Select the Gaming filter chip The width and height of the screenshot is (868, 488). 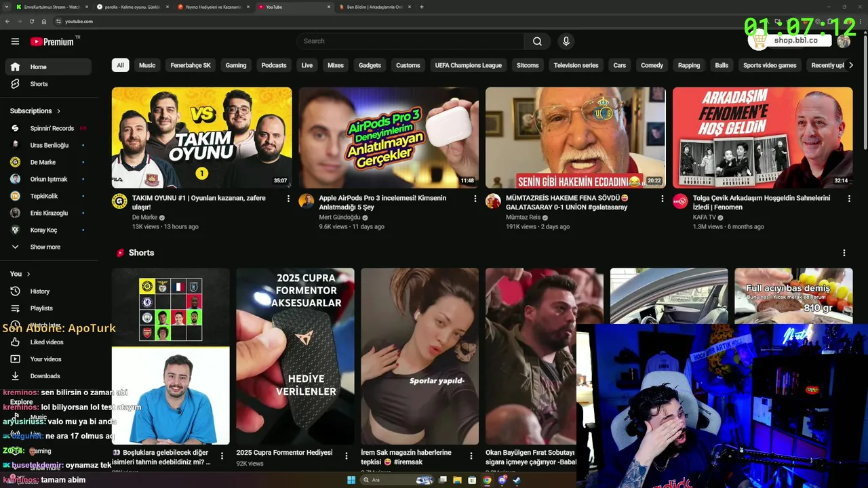[236, 65]
